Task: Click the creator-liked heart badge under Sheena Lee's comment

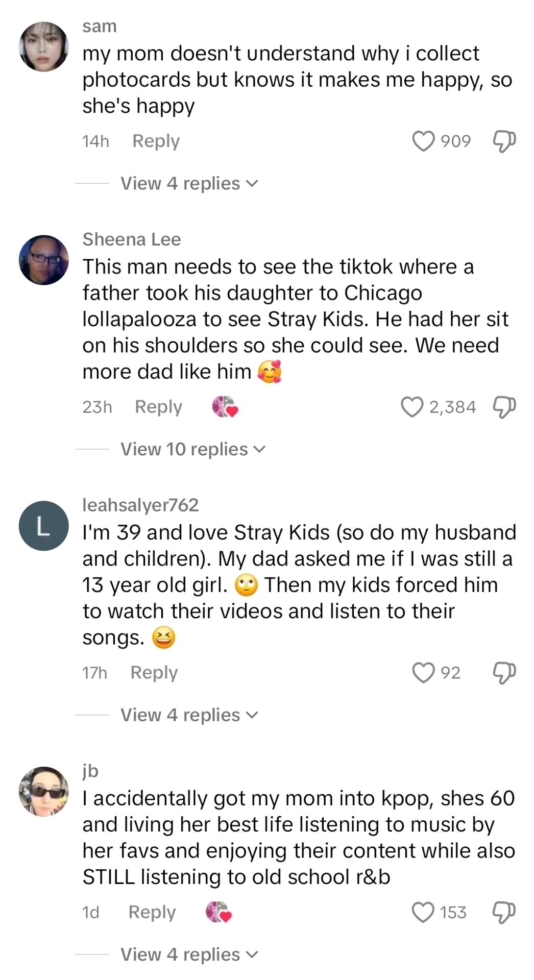Action: [223, 407]
